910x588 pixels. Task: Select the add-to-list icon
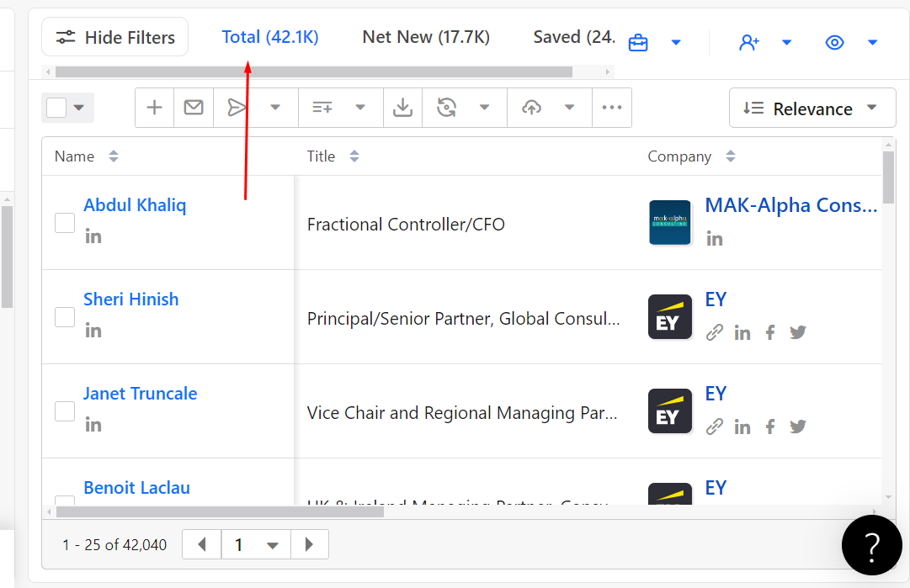coord(322,107)
